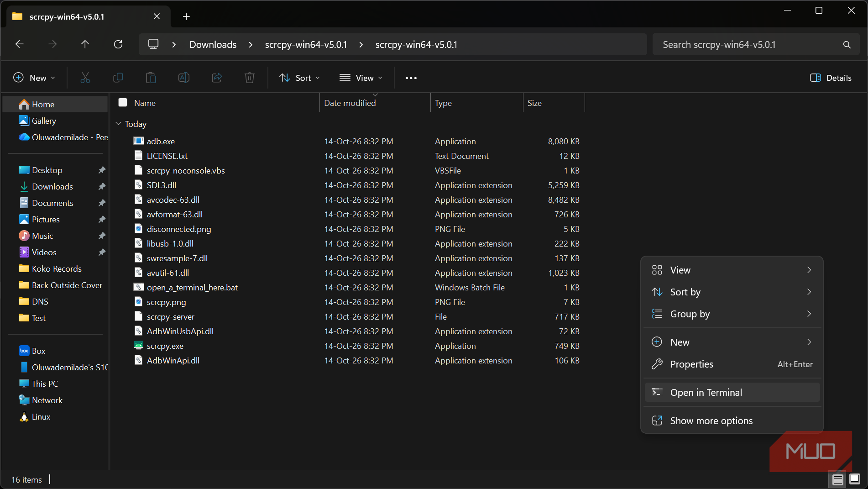Open the View dropdown in toolbar
868x489 pixels.
pyautogui.click(x=361, y=78)
